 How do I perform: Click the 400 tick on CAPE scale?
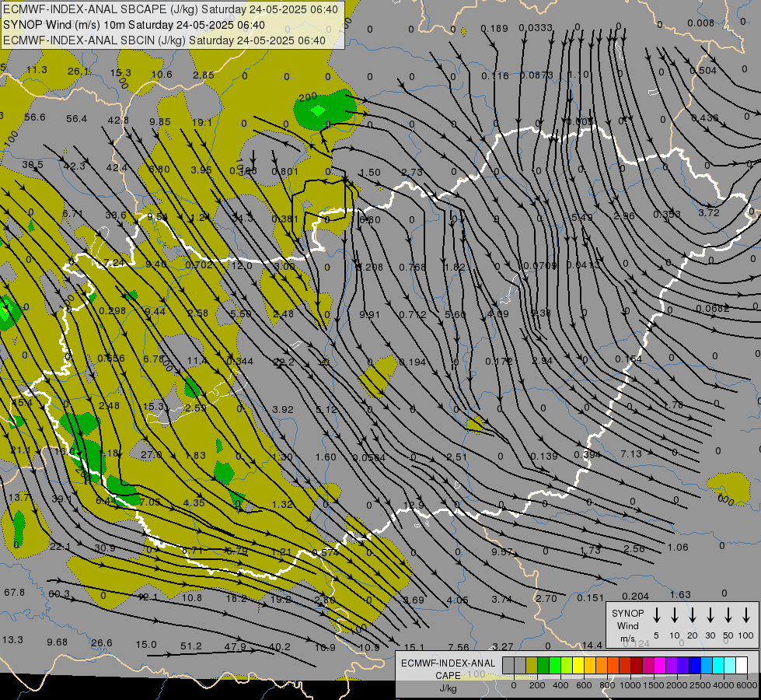click(x=560, y=685)
